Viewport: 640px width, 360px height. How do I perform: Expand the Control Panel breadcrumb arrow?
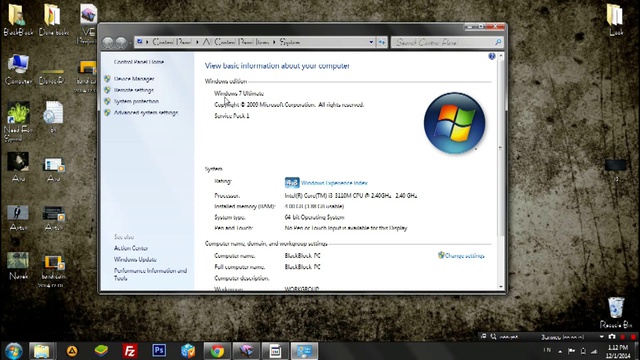click(x=197, y=42)
